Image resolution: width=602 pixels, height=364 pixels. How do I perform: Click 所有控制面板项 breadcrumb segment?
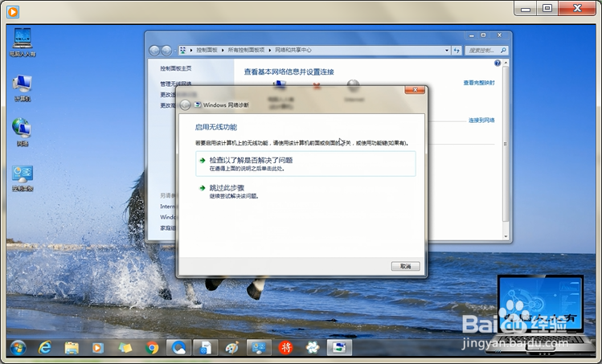pyautogui.click(x=246, y=51)
